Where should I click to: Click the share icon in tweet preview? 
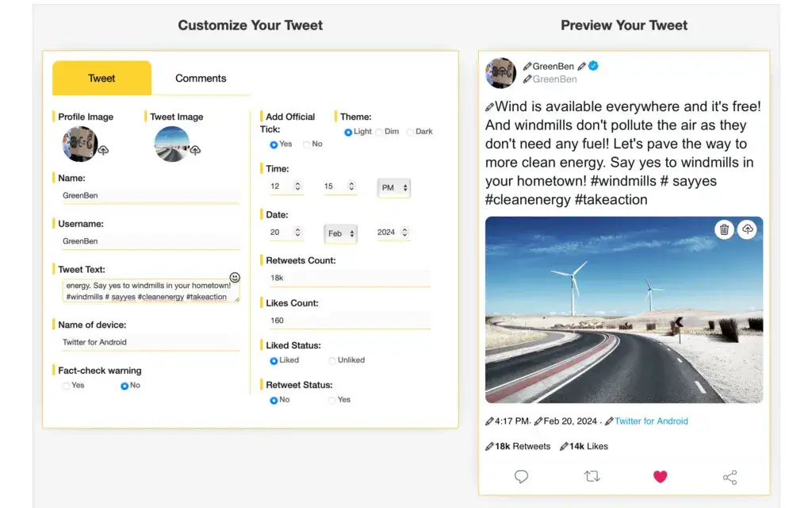[730, 477]
